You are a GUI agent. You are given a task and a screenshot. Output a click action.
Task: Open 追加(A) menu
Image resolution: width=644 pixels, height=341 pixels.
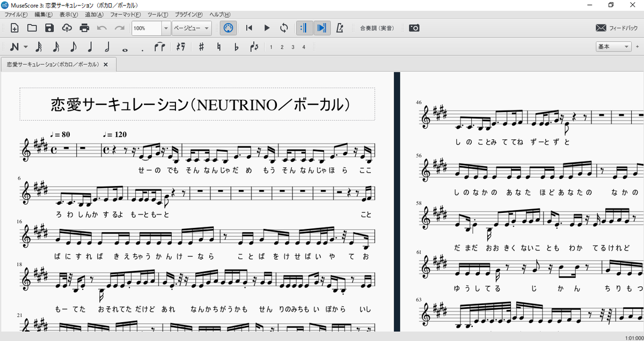94,14
